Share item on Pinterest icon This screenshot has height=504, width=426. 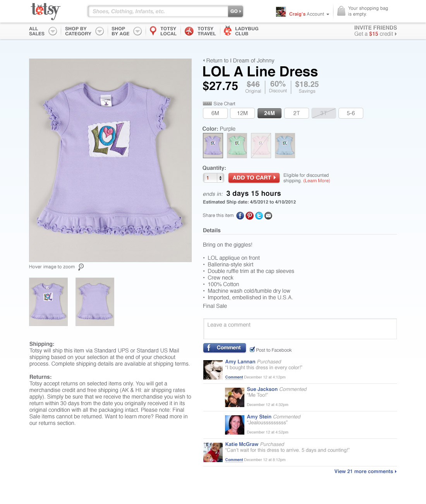pos(249,216)
